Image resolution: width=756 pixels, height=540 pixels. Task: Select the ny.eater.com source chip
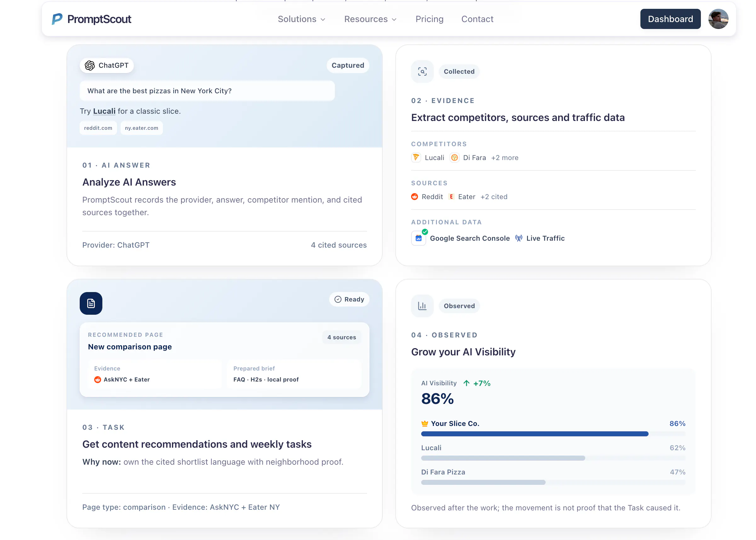[x=142, y=128]
